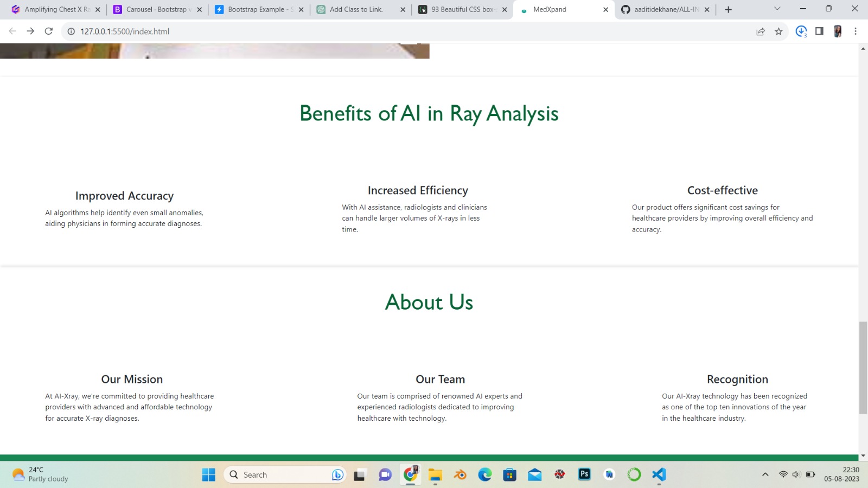Screen dimensions: 868x488
Task: Close the Carousel · Bootstrap tab
Action: tap(199, 9)
